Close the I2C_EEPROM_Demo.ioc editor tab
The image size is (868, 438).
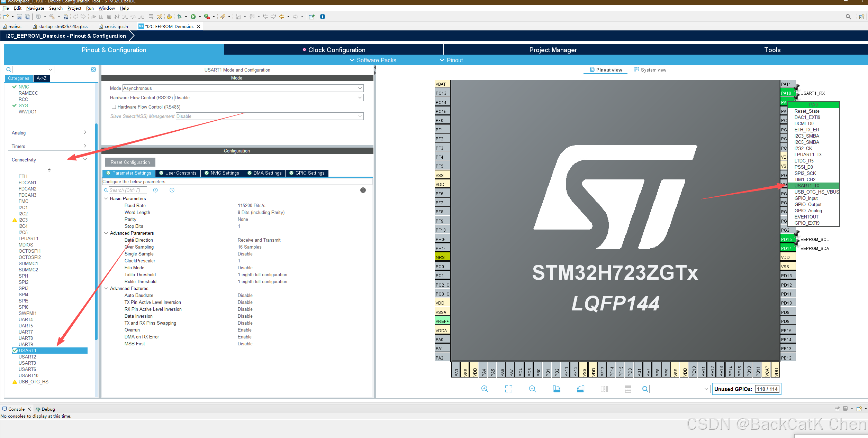coord(199,26)
